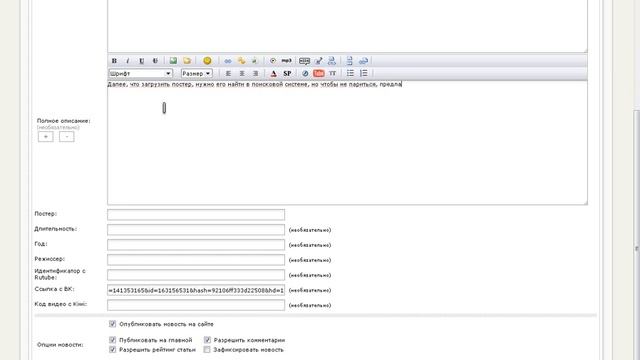Click the blue round icon left of YouTube
The width and height of the screenshot is (640, 360).
pos(305,73)
